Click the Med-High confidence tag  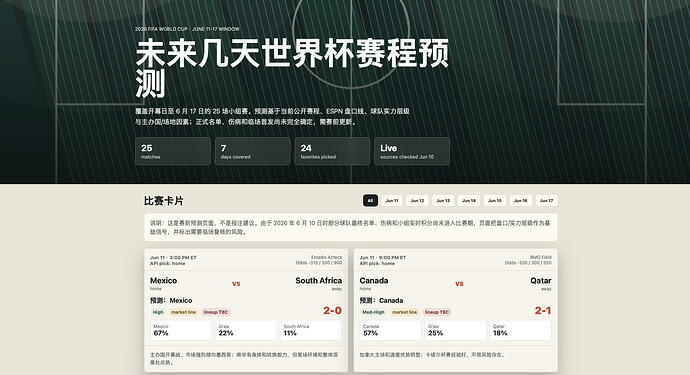click(x=373, y=312)
